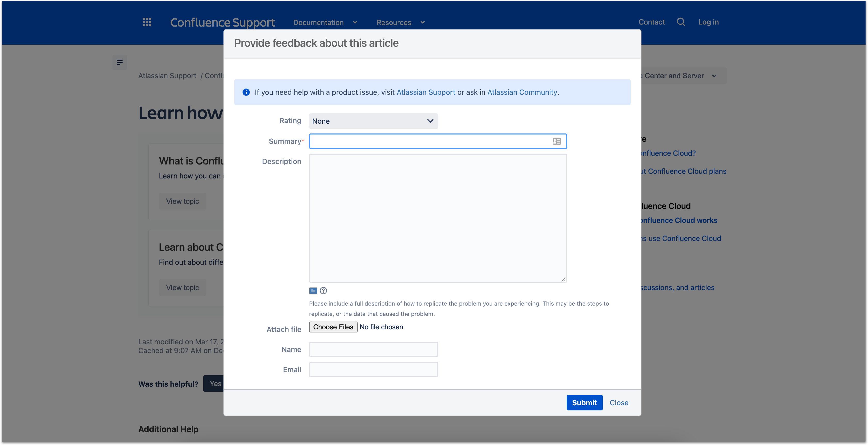Select None option in Rating combo box
The width and height of the screenshot is (868, 445).
(x=373, y=120)
